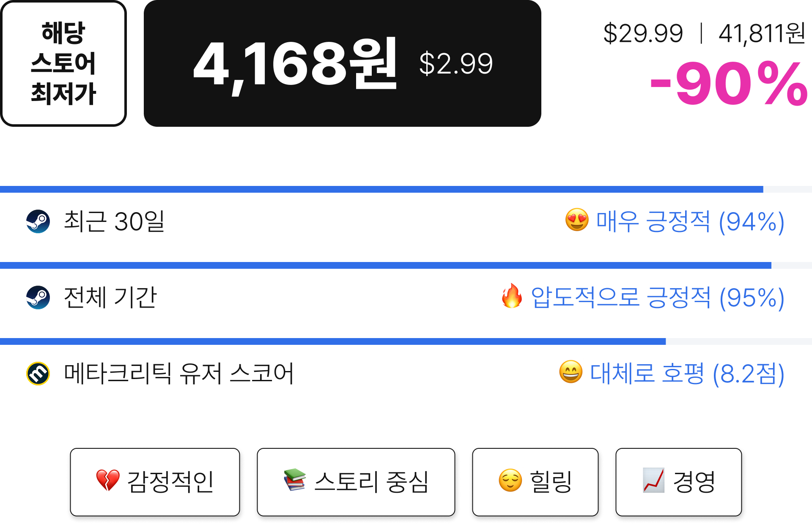Select the 감정적인 tag button
Viewport: 812px width, 524px height.
pyautogui.click(x=155, y=482)
